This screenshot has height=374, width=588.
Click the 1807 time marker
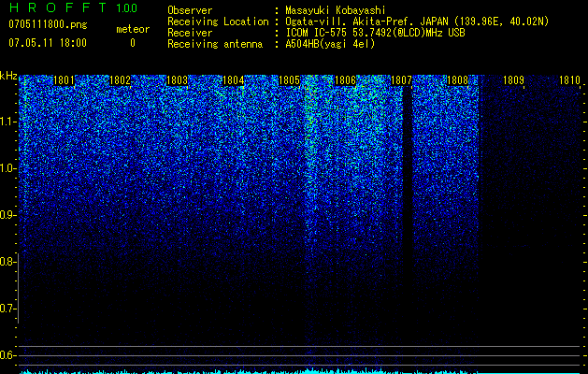click(x=402, y=80)
